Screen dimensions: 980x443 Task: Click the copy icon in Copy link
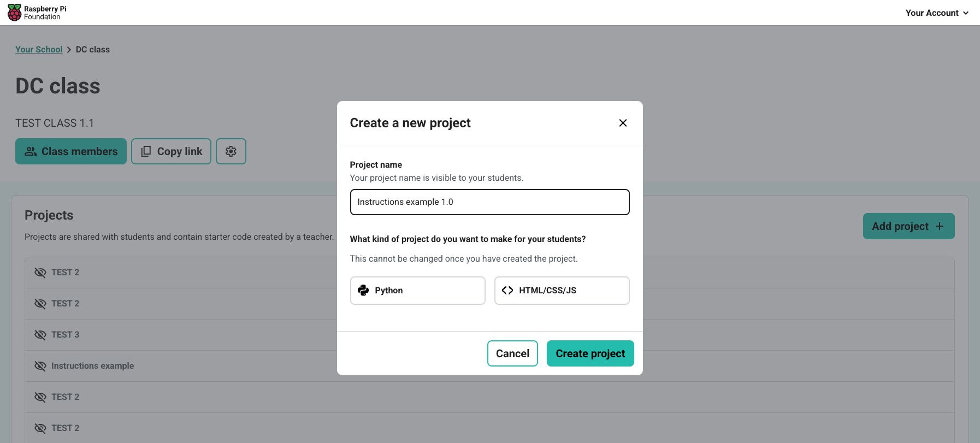pyautogui.click(x=146, y=151)
